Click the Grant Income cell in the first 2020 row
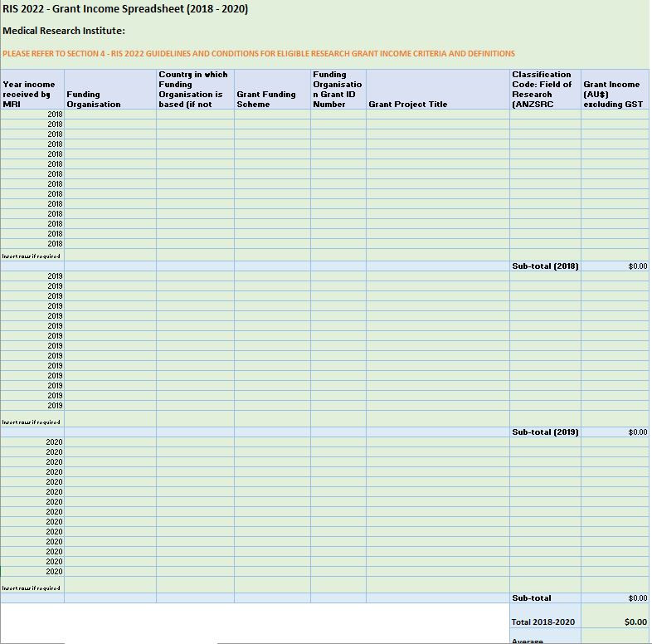 pos(615,442)
